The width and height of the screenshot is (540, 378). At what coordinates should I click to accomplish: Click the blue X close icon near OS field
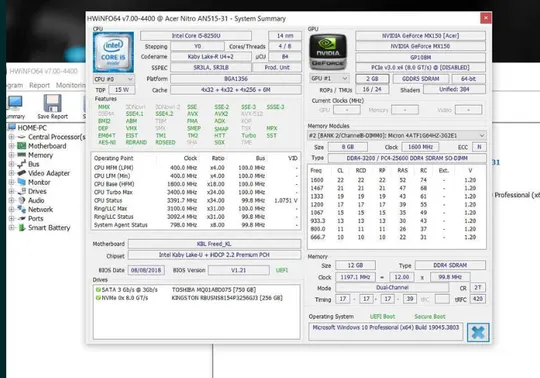click(478, 332)
